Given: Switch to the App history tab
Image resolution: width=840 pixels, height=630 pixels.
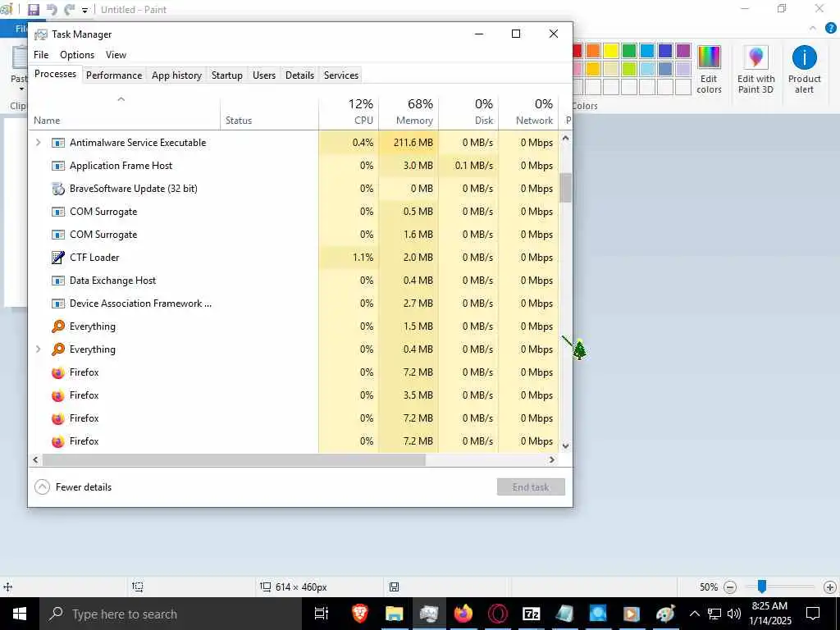Looking at the screenshot, I should (x=177, y=75).
